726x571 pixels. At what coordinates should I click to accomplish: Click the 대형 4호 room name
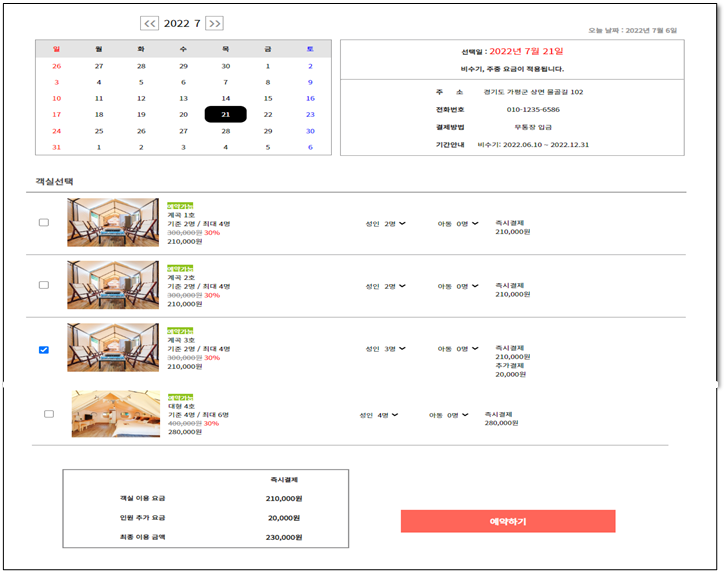(182, 406)
